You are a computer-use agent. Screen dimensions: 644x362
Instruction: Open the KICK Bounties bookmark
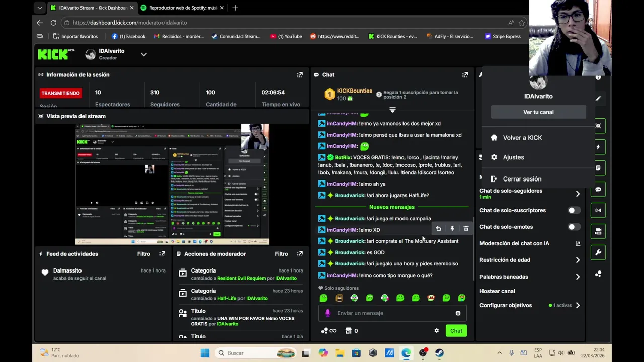(x=392, y=36)
